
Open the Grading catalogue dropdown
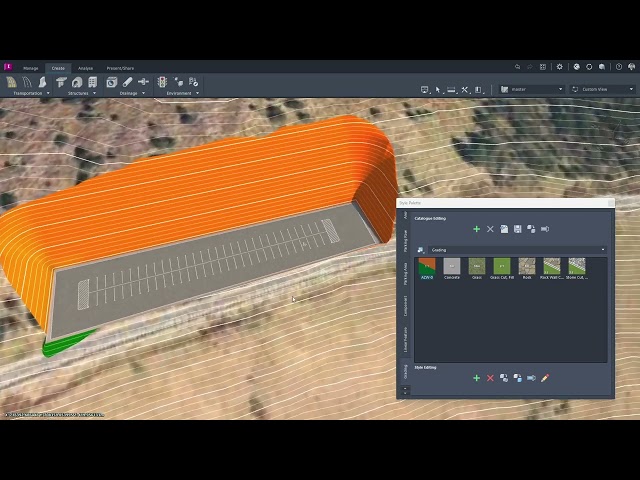point(518,250)
